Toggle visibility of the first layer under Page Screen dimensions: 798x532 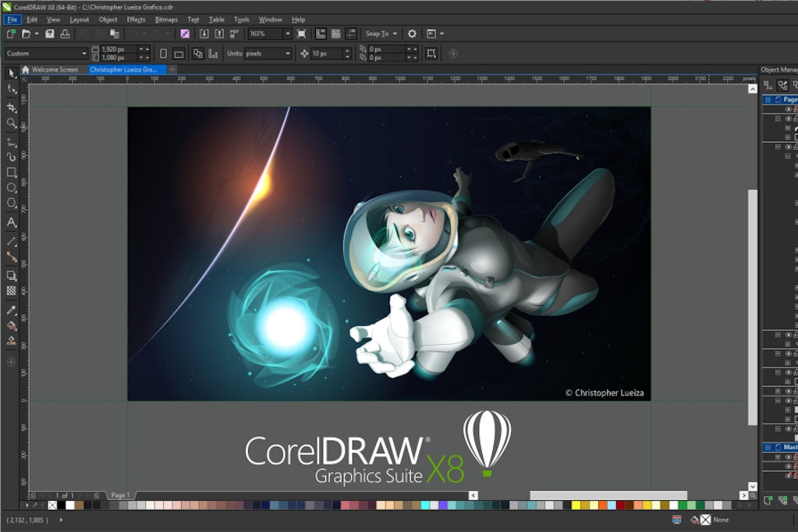point(789,109)
